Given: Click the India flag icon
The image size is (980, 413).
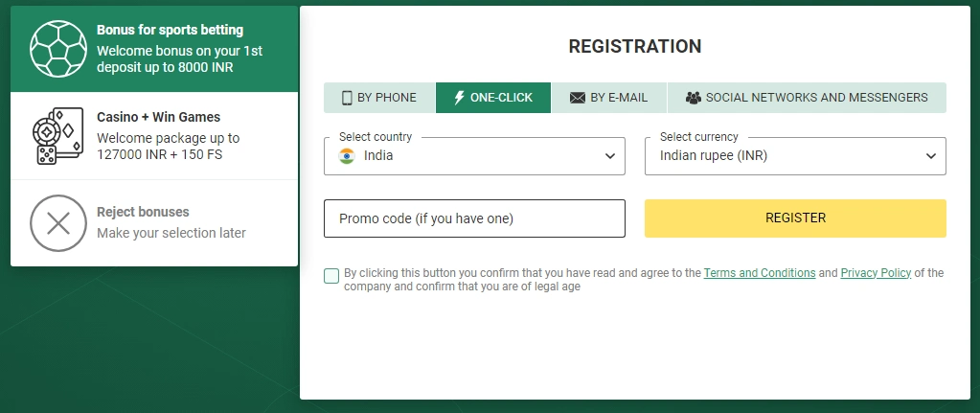Looking at the screenshot, I should [346, 155].
